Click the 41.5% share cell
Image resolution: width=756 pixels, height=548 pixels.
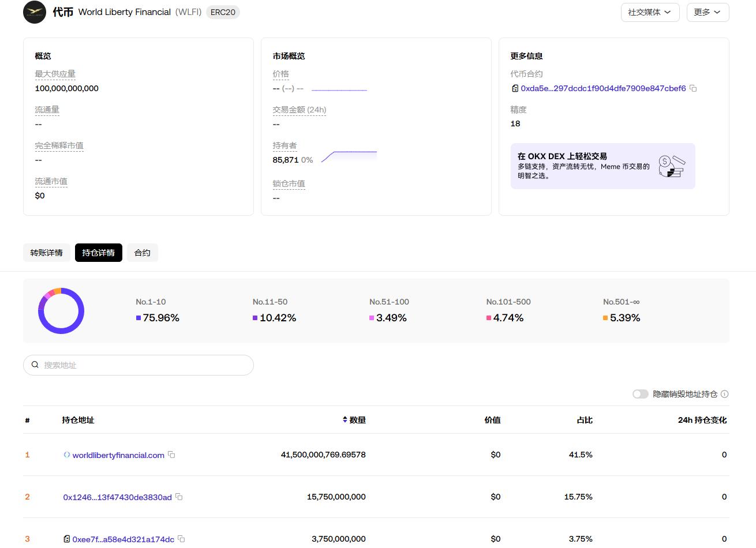[581, 455]
